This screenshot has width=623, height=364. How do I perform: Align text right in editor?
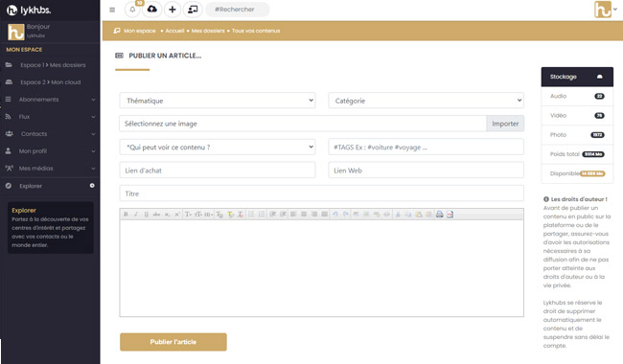pos(314,215)
